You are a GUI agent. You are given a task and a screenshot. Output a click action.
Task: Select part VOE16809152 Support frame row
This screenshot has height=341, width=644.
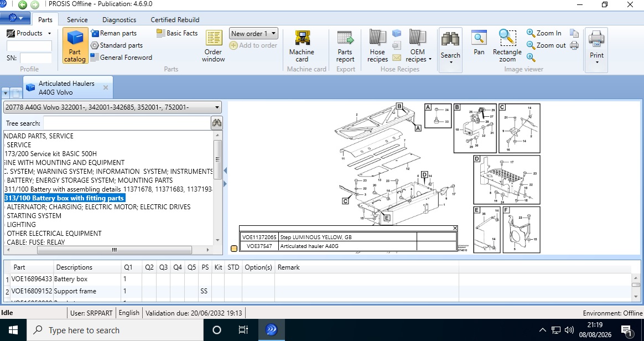[x=318, y=291]
